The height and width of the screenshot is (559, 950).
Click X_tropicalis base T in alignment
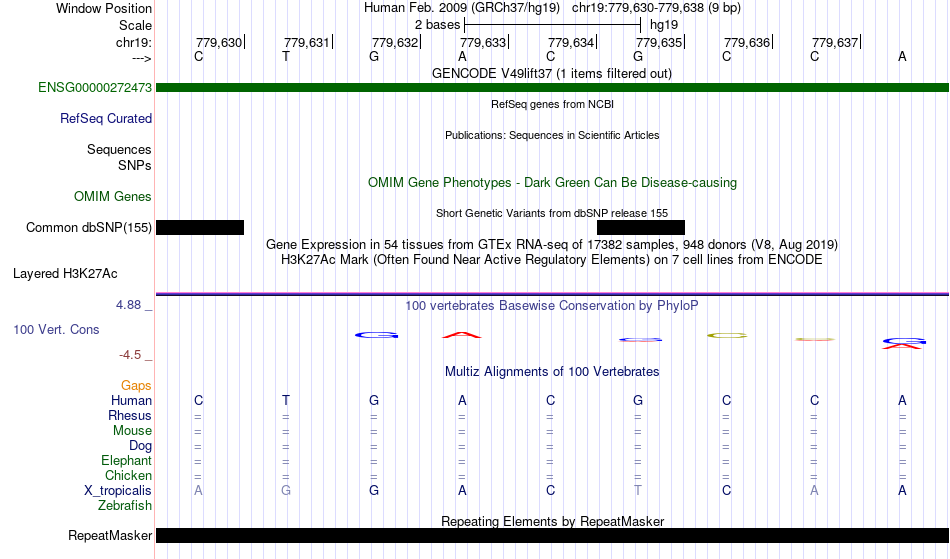coord(638,491)
